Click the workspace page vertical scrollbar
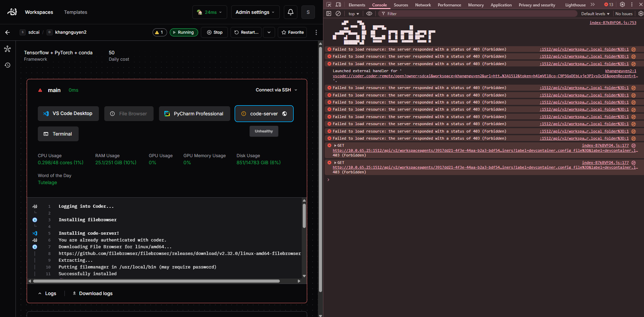644x317 pixels. (x=320, y=169)
